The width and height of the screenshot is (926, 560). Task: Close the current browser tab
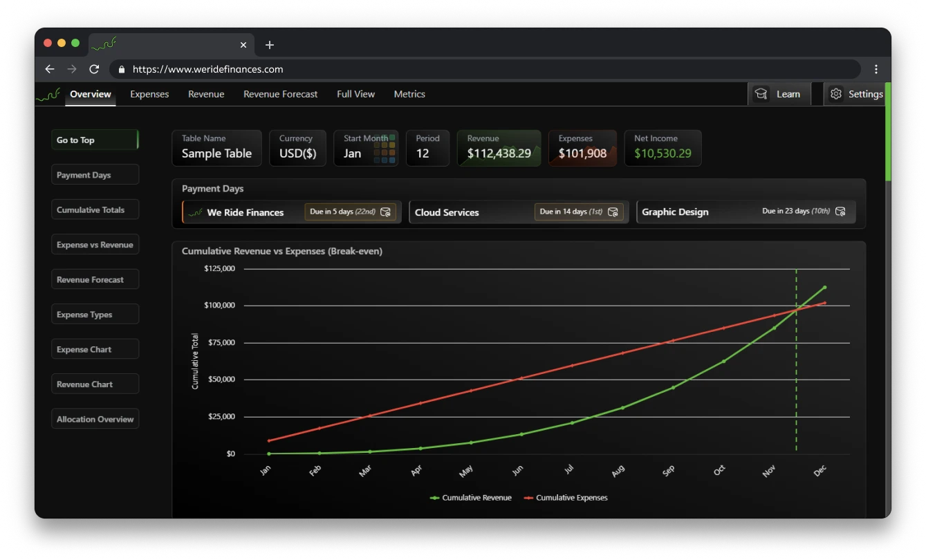click(x=243, y=45)
